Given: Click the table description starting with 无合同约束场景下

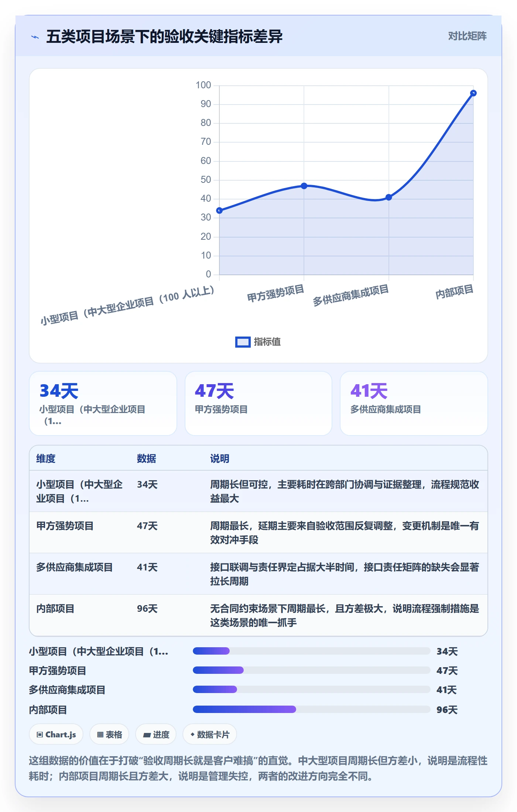Looking at the screenshot, I should pos(345,615).
